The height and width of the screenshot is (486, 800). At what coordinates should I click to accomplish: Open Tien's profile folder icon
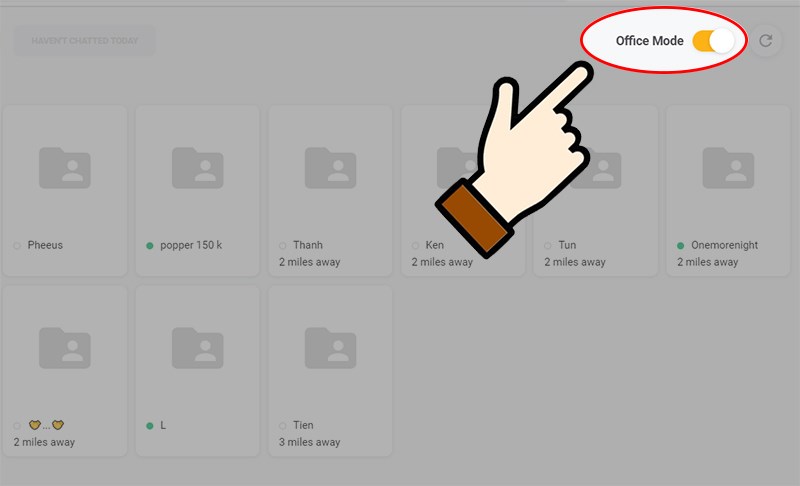[330, 348]
